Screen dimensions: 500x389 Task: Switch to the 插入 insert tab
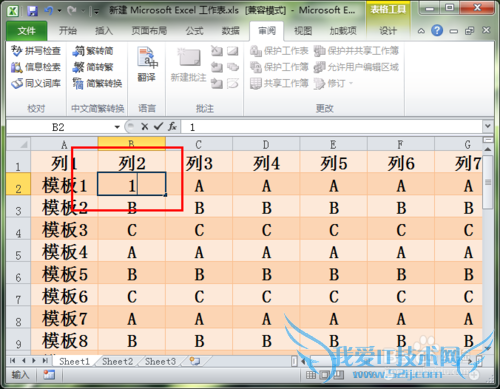(x=104, y=31)
